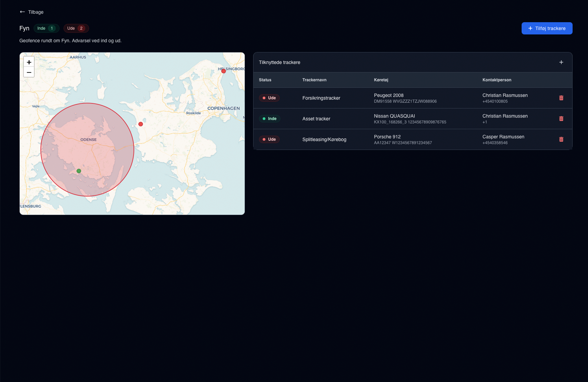Click red tracker marker east of Fyn

pyautogui.click(x=141, y=124)
